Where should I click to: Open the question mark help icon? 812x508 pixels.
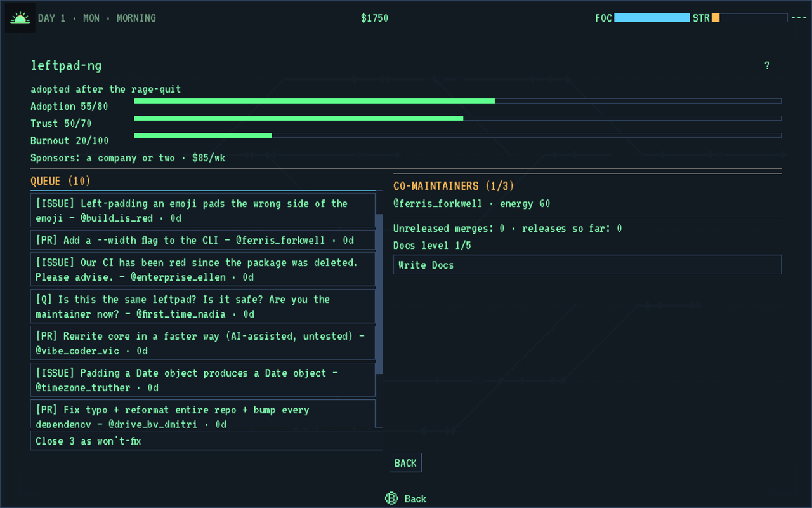tap(767, 65)
